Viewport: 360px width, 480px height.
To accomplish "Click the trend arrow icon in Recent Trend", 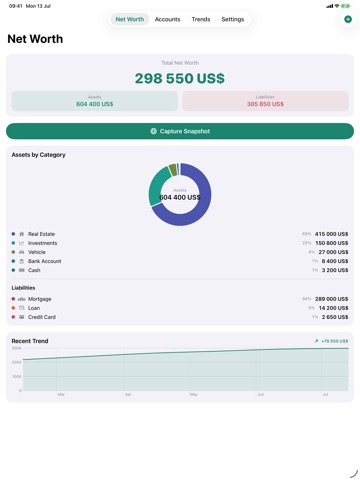I will point(316,341).
